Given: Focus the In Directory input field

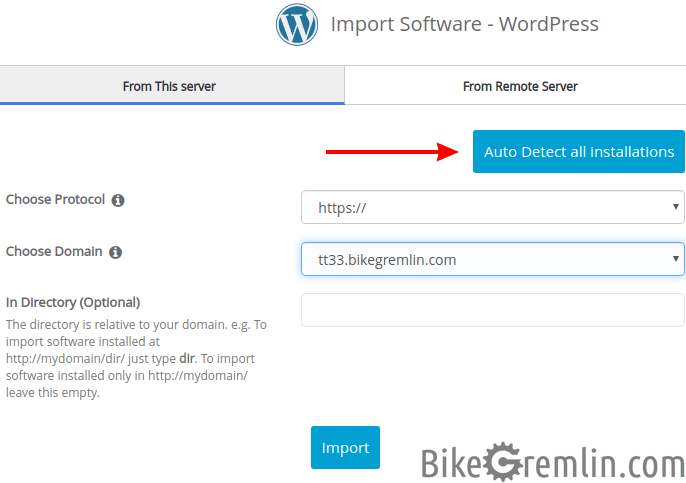Looking at the screenshot, I should 493,310.
